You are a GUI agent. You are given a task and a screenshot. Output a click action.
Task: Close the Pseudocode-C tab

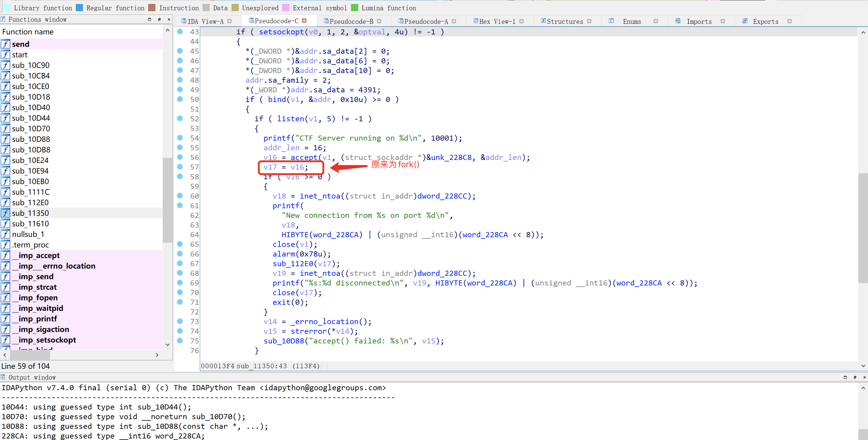(304, 21)
